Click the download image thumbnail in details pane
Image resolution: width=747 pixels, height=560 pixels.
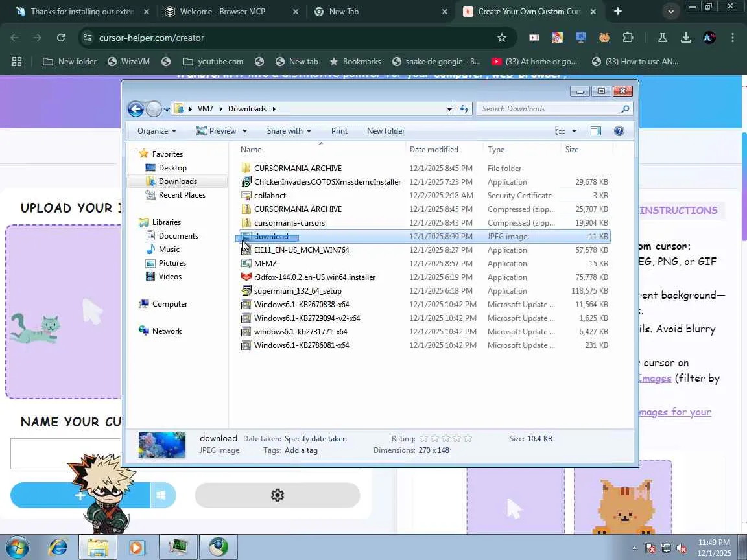point(161,445)
